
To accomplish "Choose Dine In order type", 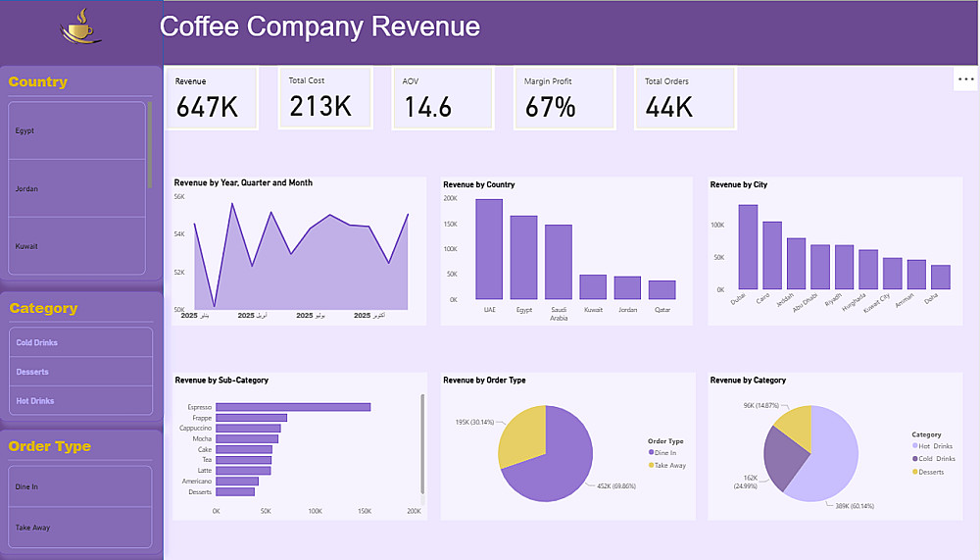I will 80,486.
